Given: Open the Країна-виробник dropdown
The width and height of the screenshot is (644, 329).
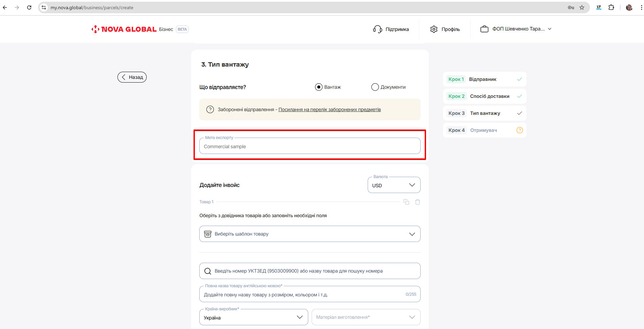Looking at the screenshot, I should click(253, 317).
